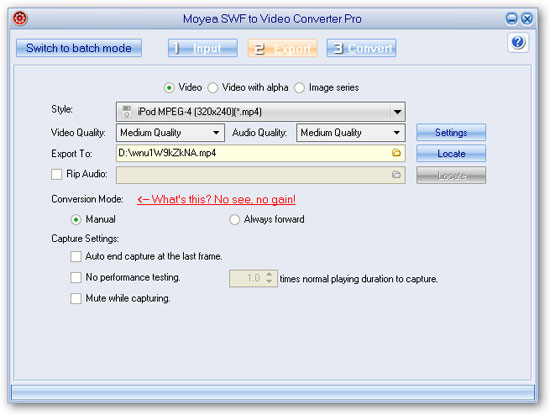Image resolution: width=550 pixels, height=415 pixels.
Task: Open export Settings button
Action: pos(451,132)
